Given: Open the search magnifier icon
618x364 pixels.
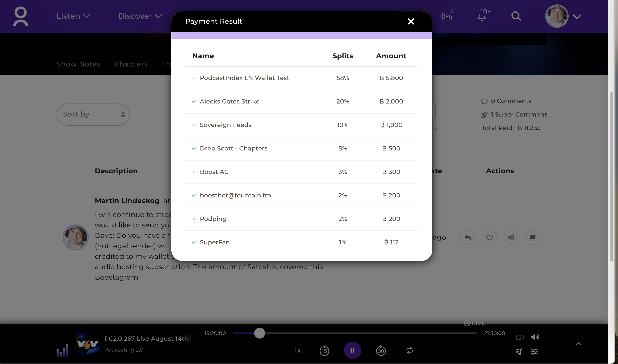Looking at the screenshot, I should pos(516,17).
